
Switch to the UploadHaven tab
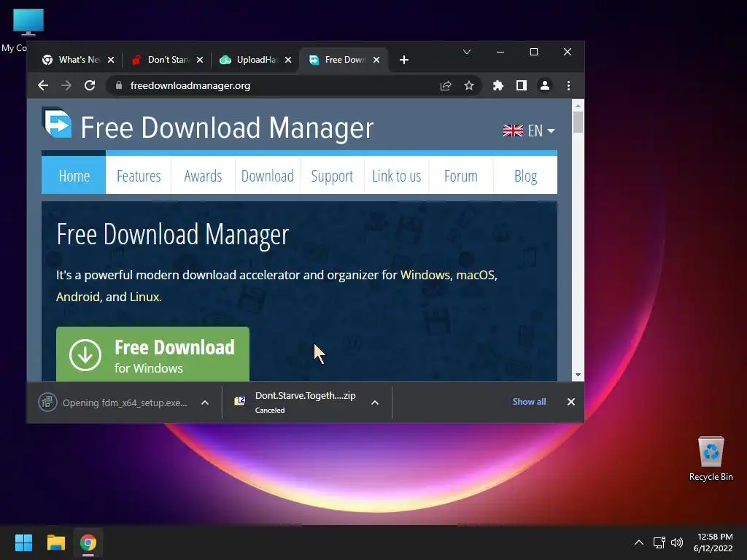(250, 60)
